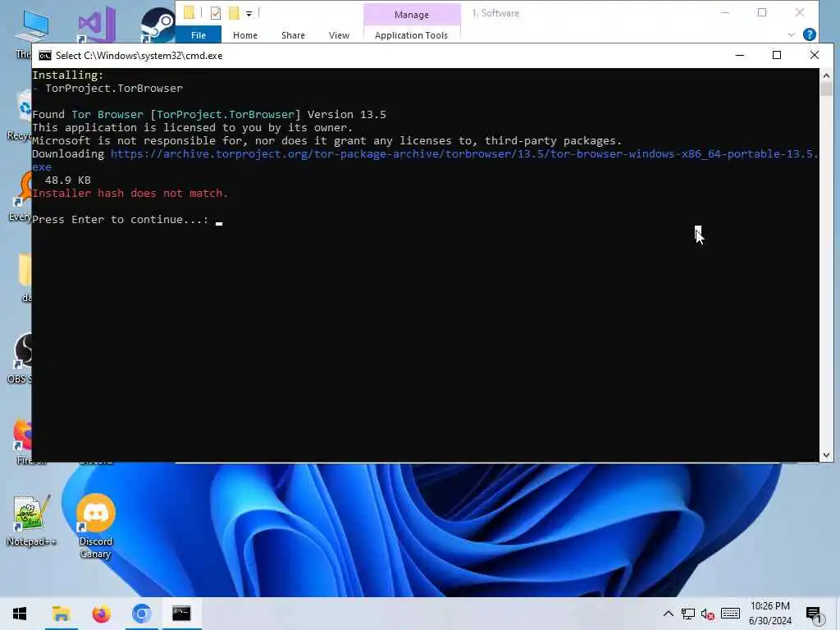Open Explorer help question mark icon
The width and height of the screenshot is (840, 630).
click(x=810, y=34)
